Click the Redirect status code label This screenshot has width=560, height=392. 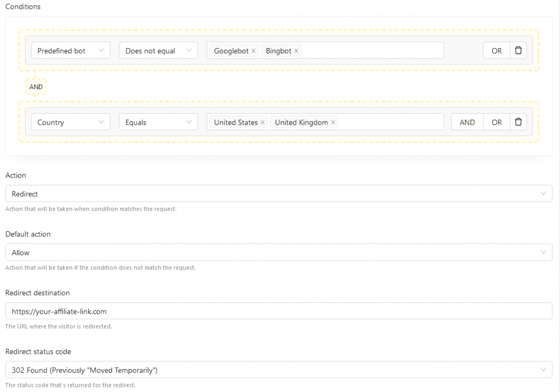point(38,352)
